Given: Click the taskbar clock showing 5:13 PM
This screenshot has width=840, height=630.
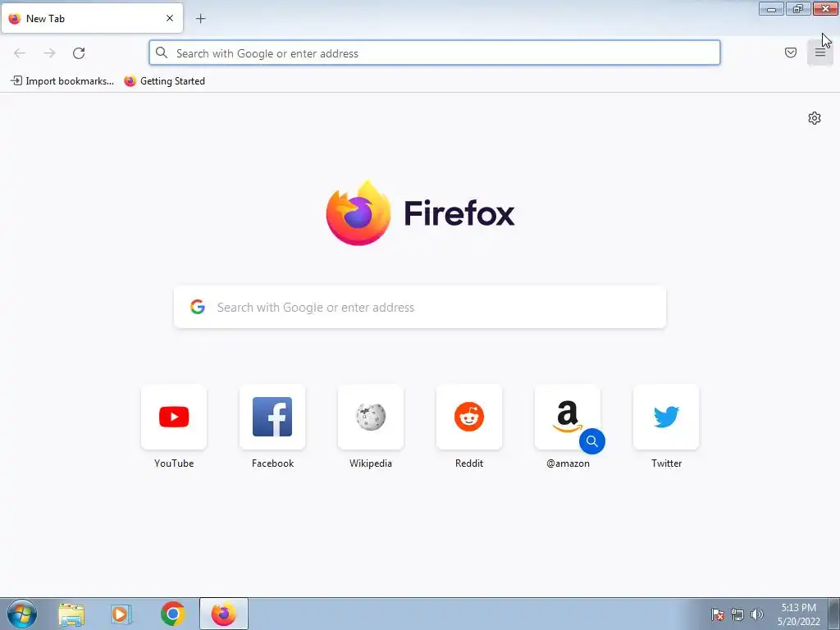Looking at the screenshot, I should point(799,614).
